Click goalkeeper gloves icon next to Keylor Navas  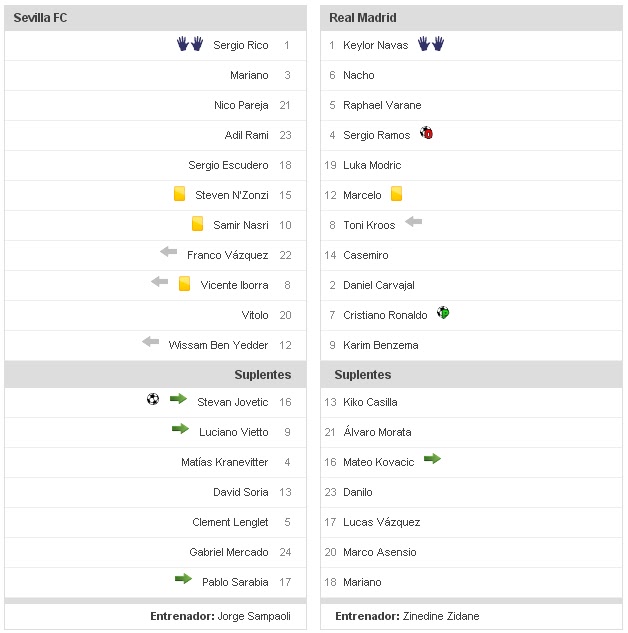click(x=431, y=44)
